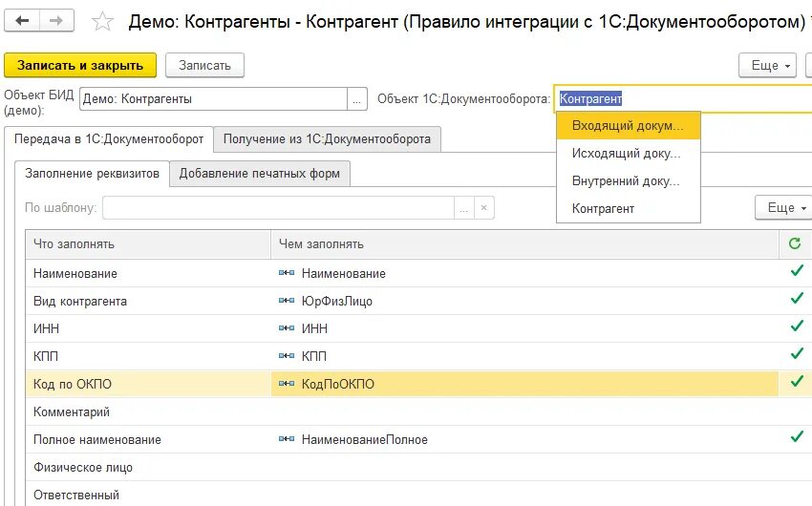Click the green checkmark in the Наименование row

pos(797,270)
